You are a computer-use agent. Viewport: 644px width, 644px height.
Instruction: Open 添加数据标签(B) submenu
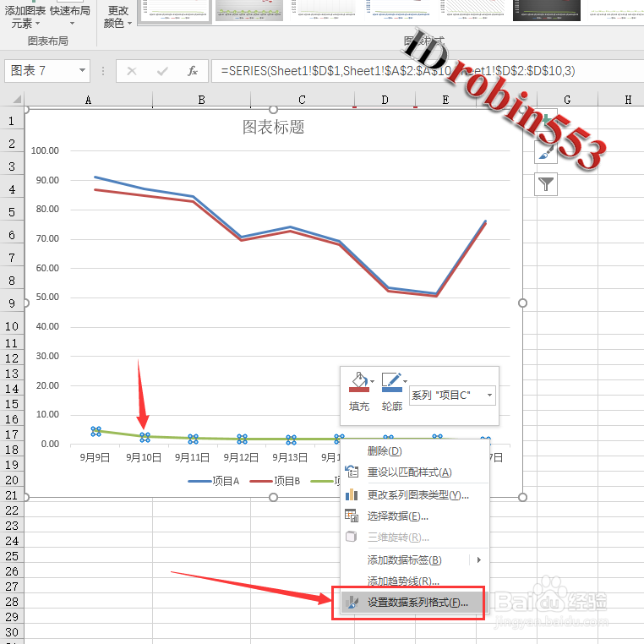pyautogui.click(x=416, y=559)
